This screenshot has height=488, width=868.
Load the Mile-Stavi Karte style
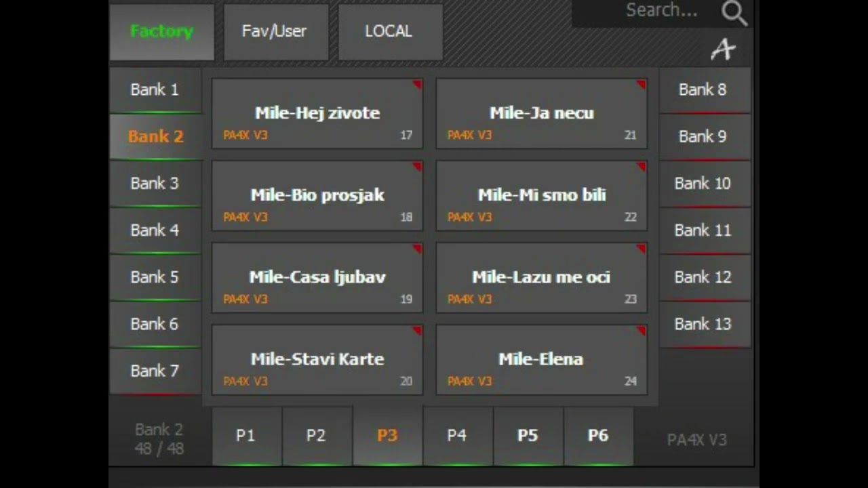(x=317, y=360)
